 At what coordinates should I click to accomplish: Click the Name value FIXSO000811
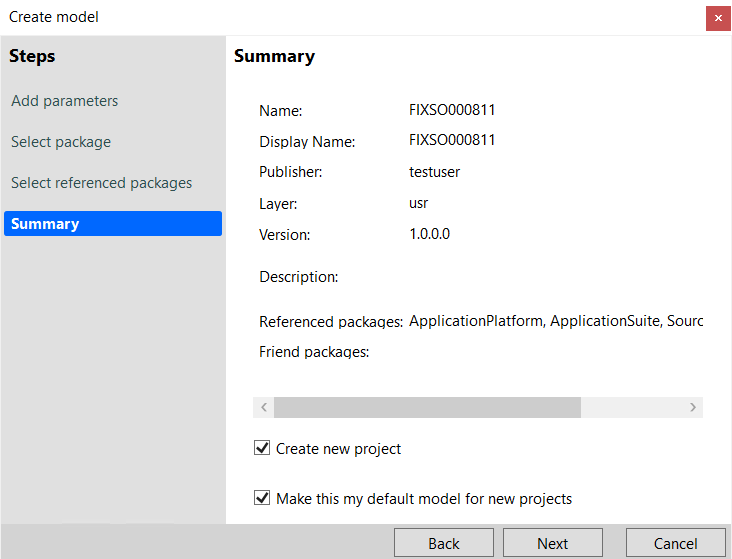click(x=452, y=110)
